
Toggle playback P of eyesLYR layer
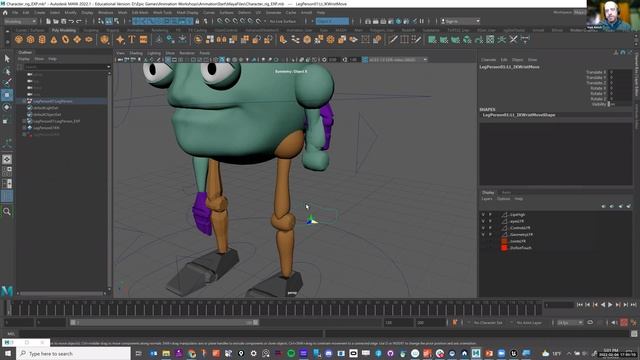(491, 221)
